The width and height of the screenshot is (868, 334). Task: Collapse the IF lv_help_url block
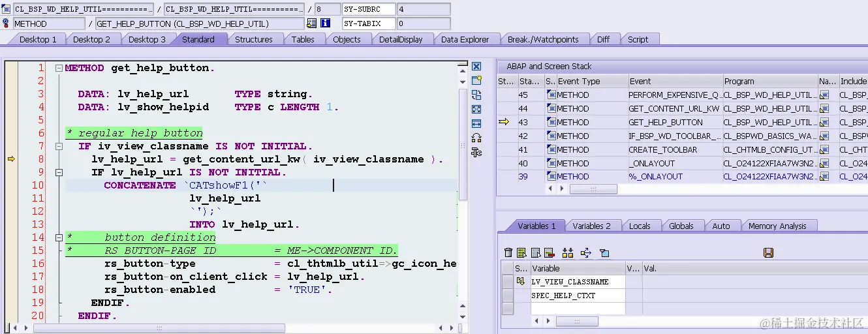click(x=59, y=172)
